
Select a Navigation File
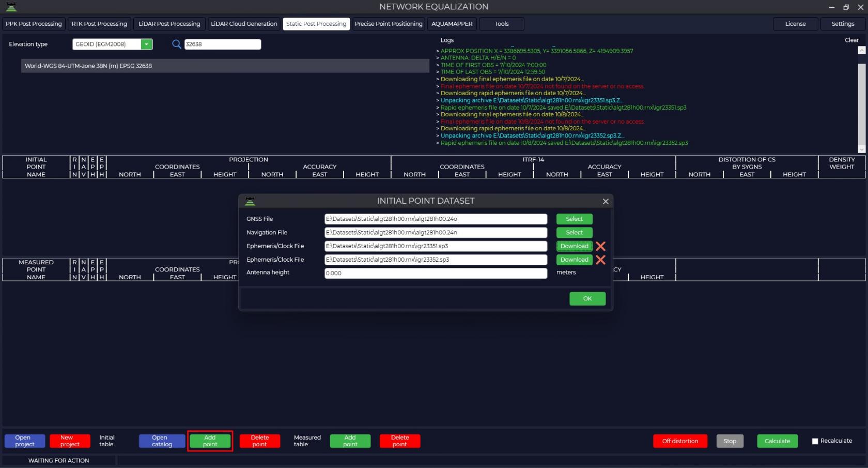574,233
